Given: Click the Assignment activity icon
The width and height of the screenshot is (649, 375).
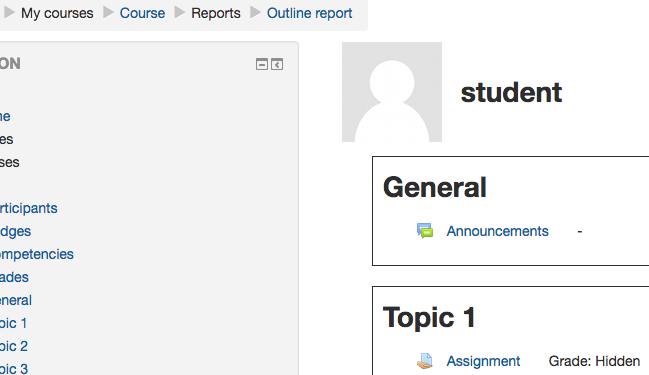Looking at the screenshot, I should [425, 361].
